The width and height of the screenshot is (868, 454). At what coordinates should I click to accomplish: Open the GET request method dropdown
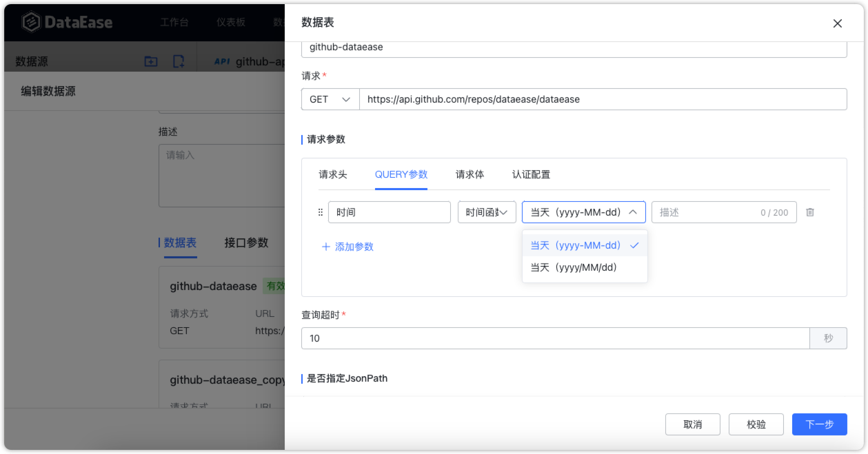point(330,99)
